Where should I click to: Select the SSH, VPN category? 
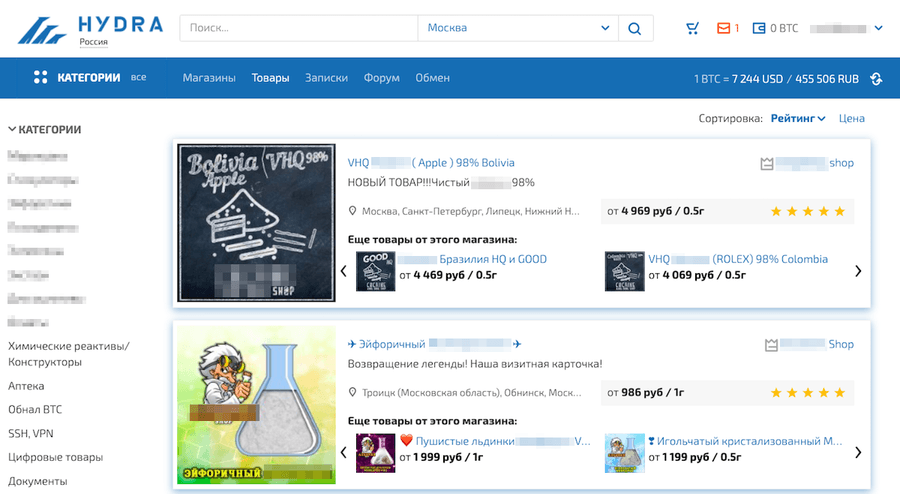click(x=31, y=434)
